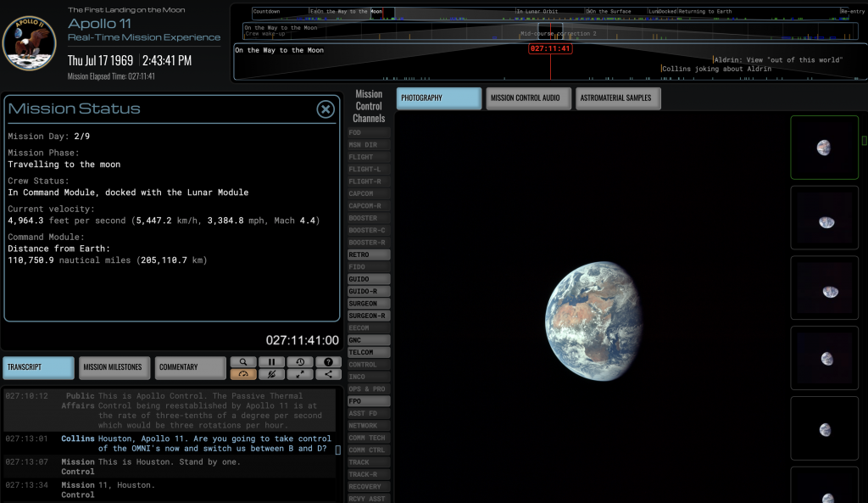
Task: Open the second Earth photo thumbnail
Action: pos(824,218)
